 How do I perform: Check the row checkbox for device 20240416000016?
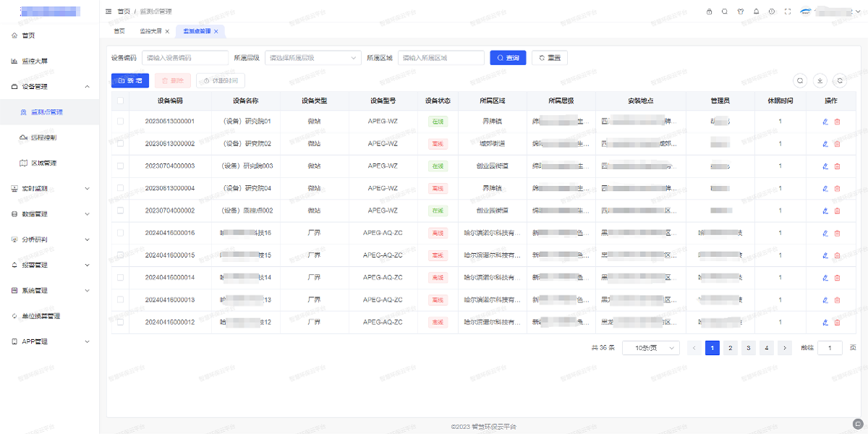pyautogui.click(x=119, y=232)
